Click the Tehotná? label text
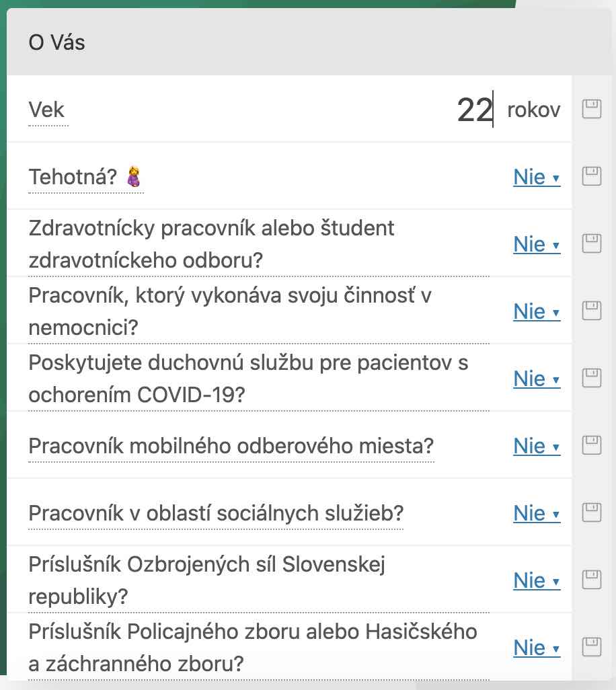Image resolution: width=616 pixels, height=690 pixels. 75,178
